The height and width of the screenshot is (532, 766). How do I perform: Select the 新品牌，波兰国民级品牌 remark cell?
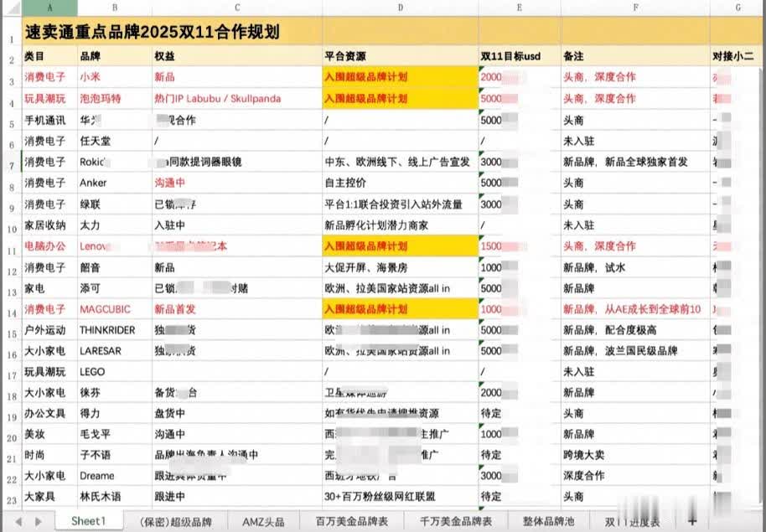tap(635, 351)
